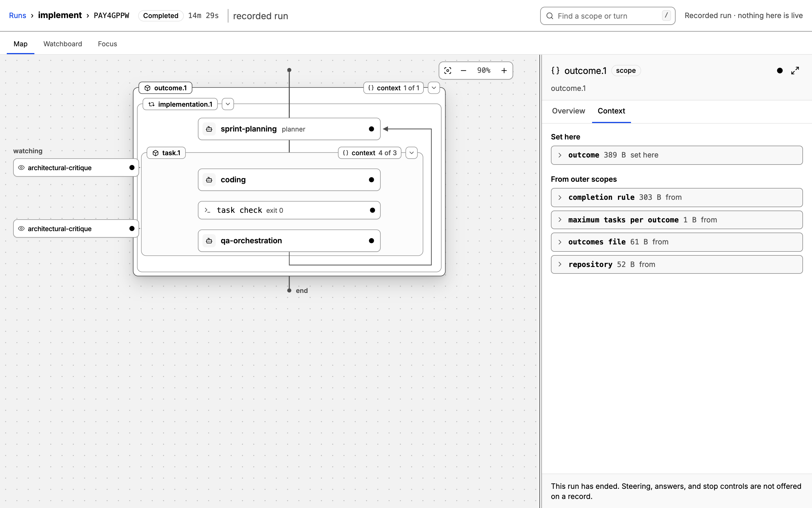
Task: Toggle the eye icon on lower architectural-critique watcher
Action: coord(21,229)
